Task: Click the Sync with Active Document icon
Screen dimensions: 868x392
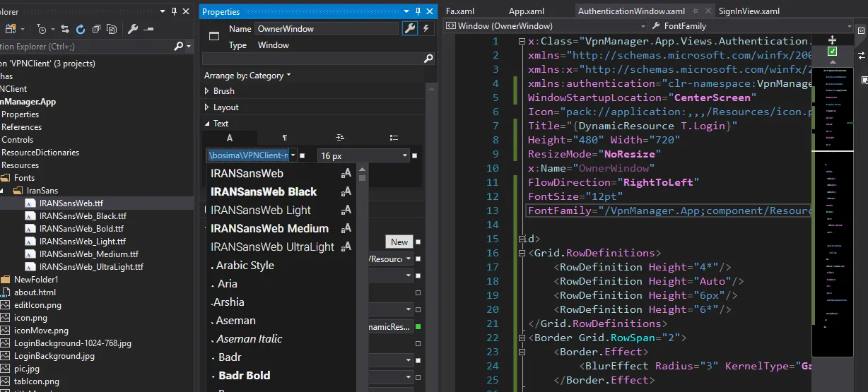Action: tap(65, 29)
